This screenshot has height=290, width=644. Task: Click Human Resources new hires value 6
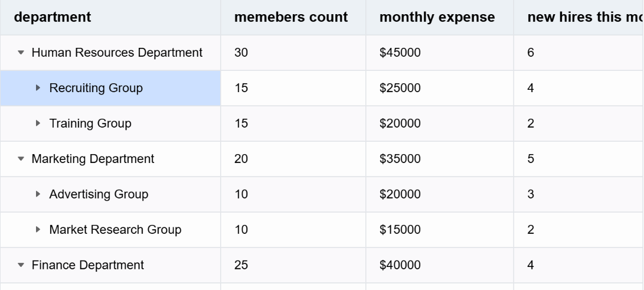(531, 53)
